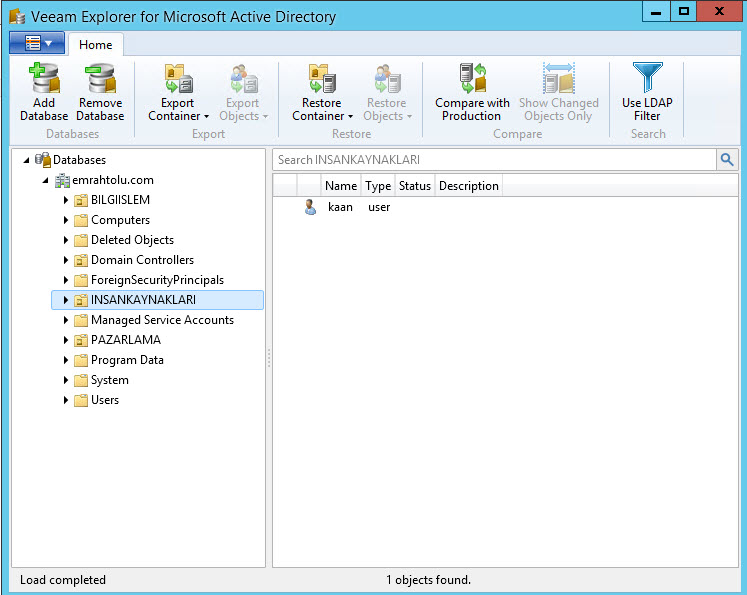Click the PAZARLAMA folder icon
747x595 pixels.
(x=81, y=340)
